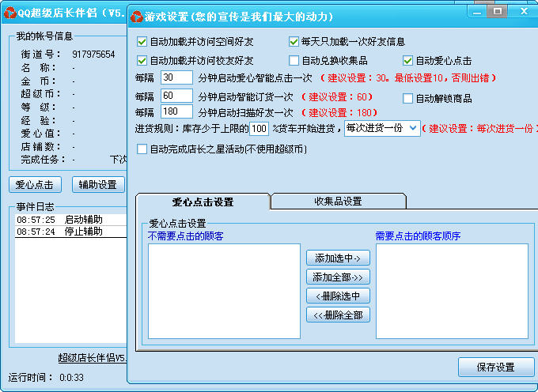538x392 pixels.
Task: Check 自动完成店长之星活动 option
Action: pyautogui.click(x=142, y=149)
